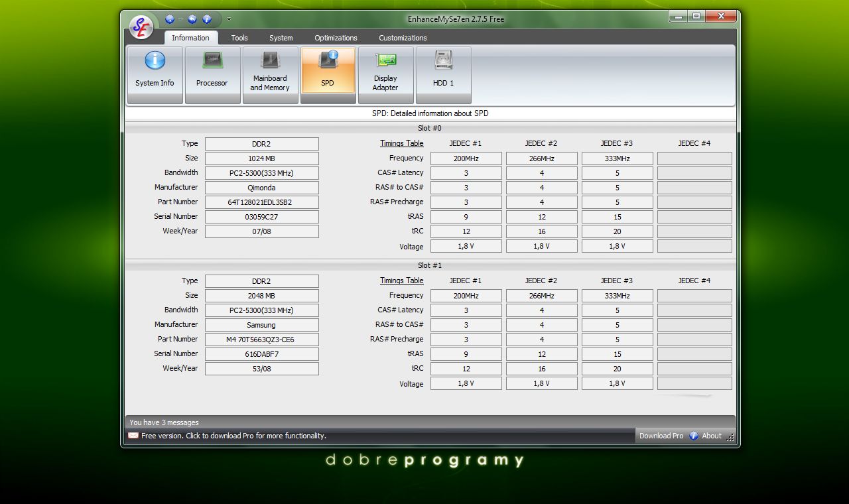Switch to the Optimizations tab
Image resolution: width=849 pixels, height=504 pixels.
(x=336, y=38)
